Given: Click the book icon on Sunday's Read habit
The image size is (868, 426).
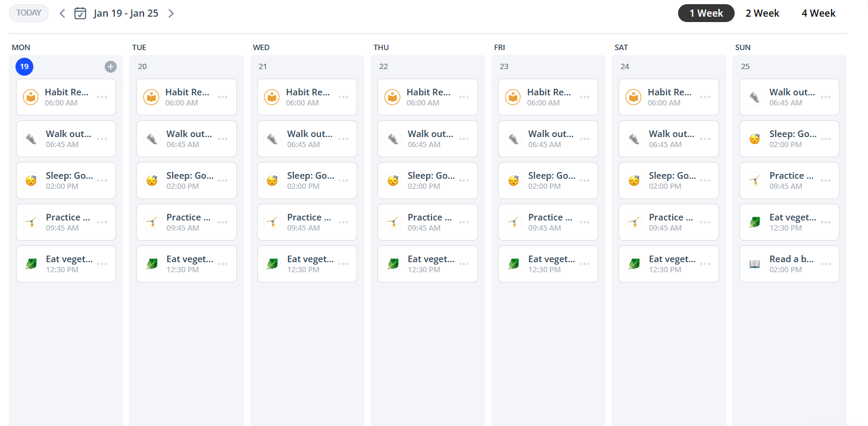Looking at the screenshot, I should tap(754, 263).
